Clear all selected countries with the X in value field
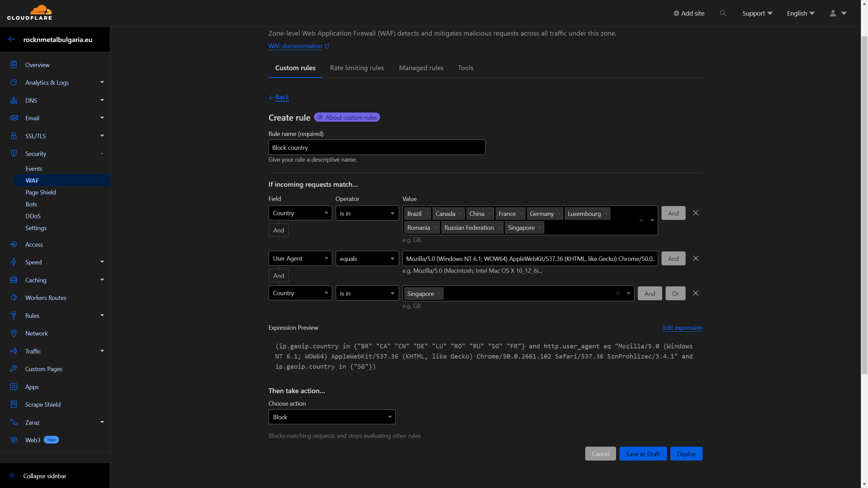This screenshot has width=868, height=488. [641, 220]
